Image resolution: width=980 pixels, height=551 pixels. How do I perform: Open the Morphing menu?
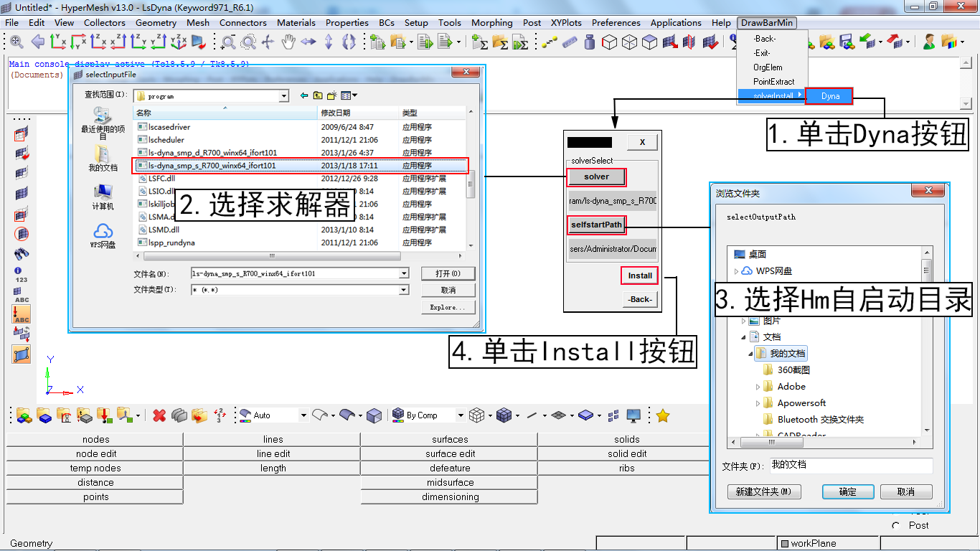[491, 22]
